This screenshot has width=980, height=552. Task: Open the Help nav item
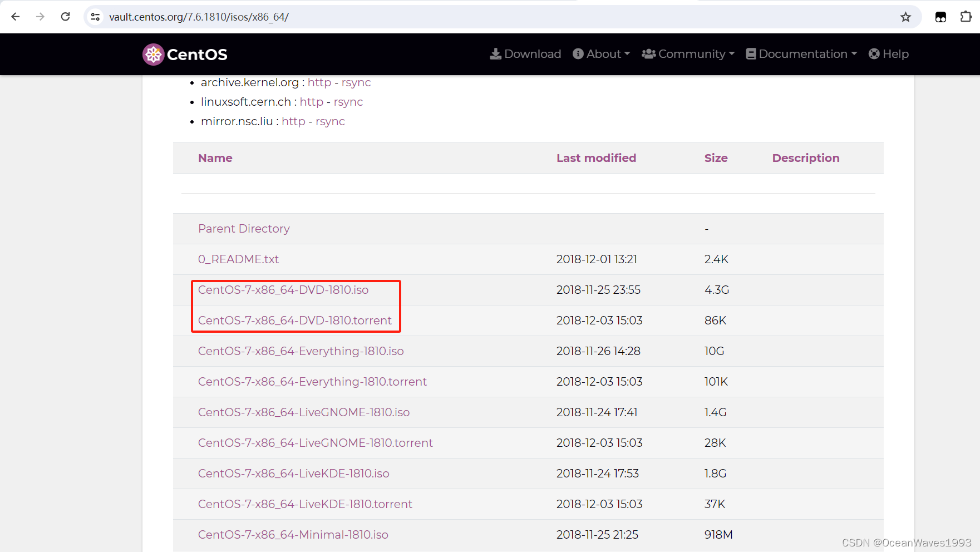889,54
